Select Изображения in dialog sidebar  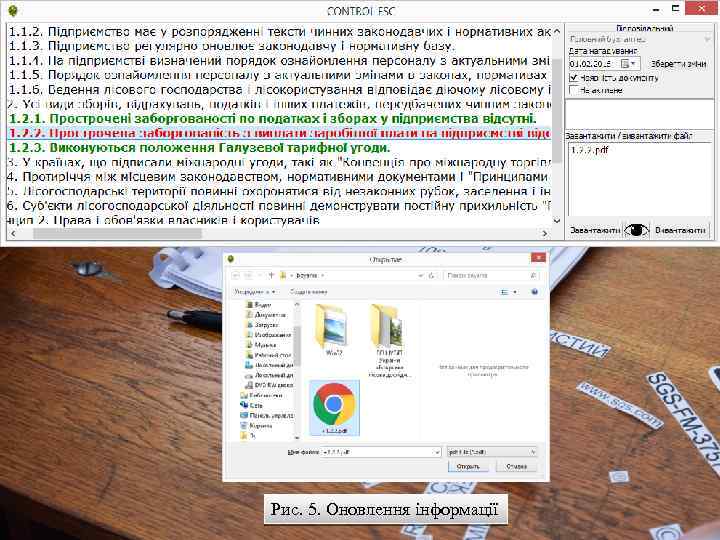pos(268,335)
